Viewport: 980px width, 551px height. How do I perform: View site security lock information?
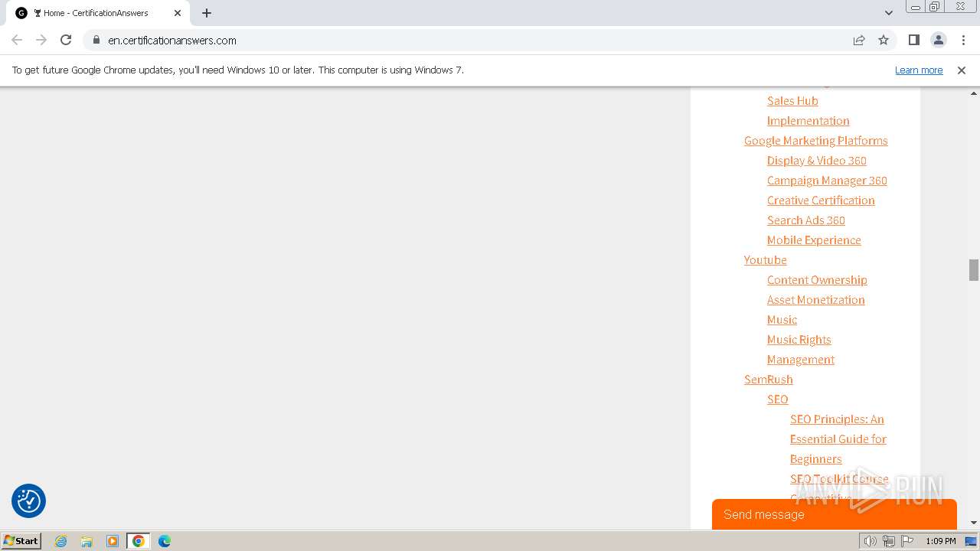96,40
